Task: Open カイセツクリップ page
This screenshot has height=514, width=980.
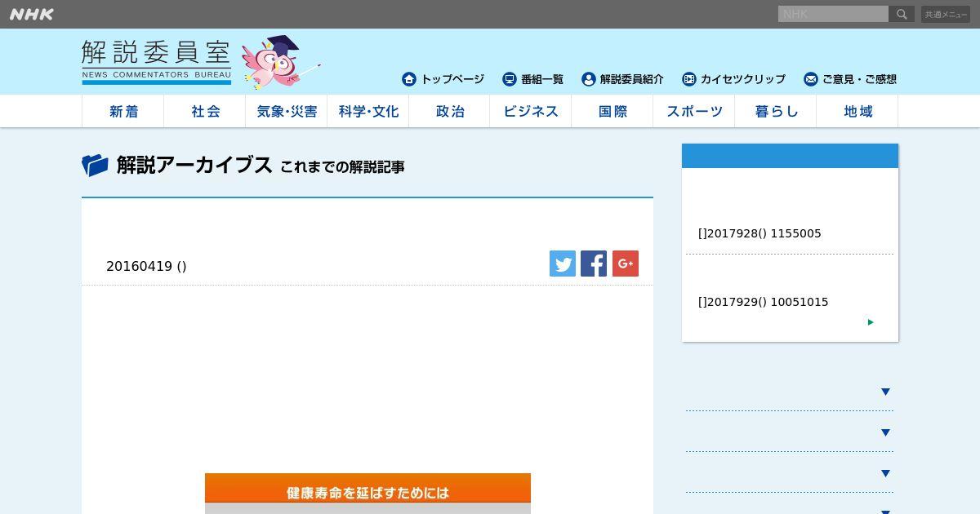Action: pyautogui.click(x=734, y=79)
